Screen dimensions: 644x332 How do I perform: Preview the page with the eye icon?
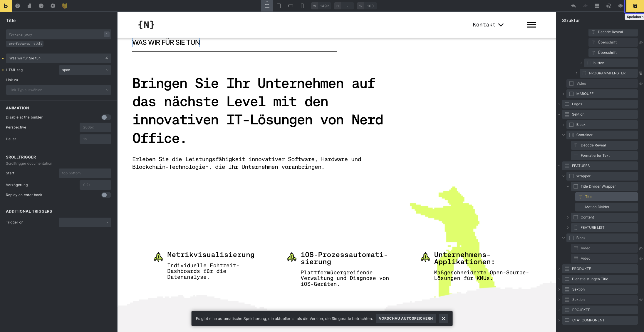click(620, 6)
